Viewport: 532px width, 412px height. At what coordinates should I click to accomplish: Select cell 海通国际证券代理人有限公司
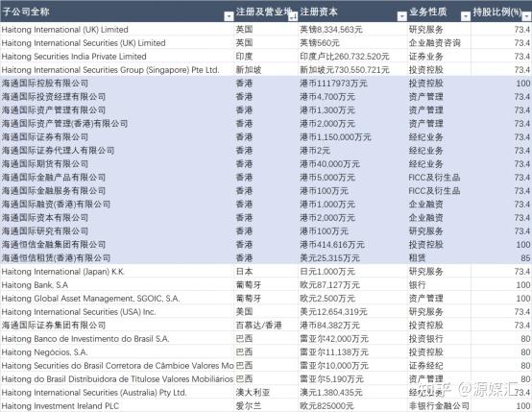pos(117,151)
